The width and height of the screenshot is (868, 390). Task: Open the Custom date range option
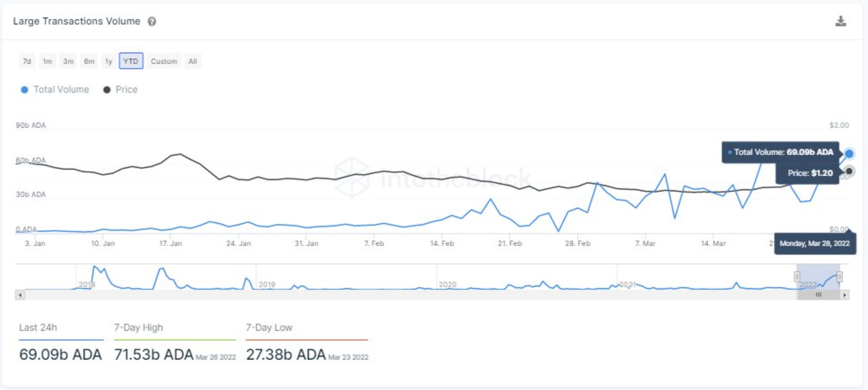(164, 61)
